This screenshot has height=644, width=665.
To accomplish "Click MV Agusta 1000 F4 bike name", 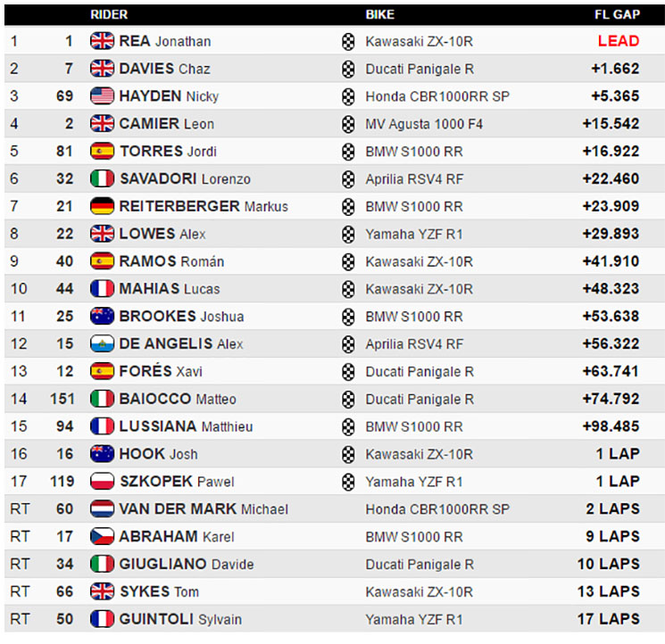I will [424, 124].
